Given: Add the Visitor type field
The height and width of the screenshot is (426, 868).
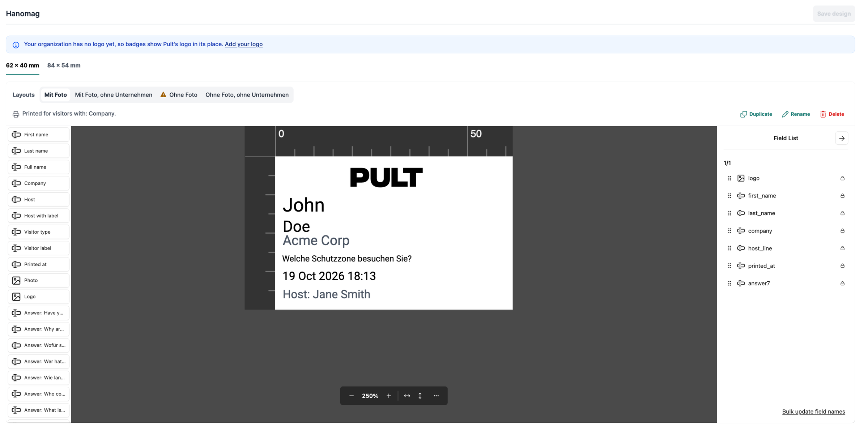Looking at the screenshot, I should pos(39,232).
